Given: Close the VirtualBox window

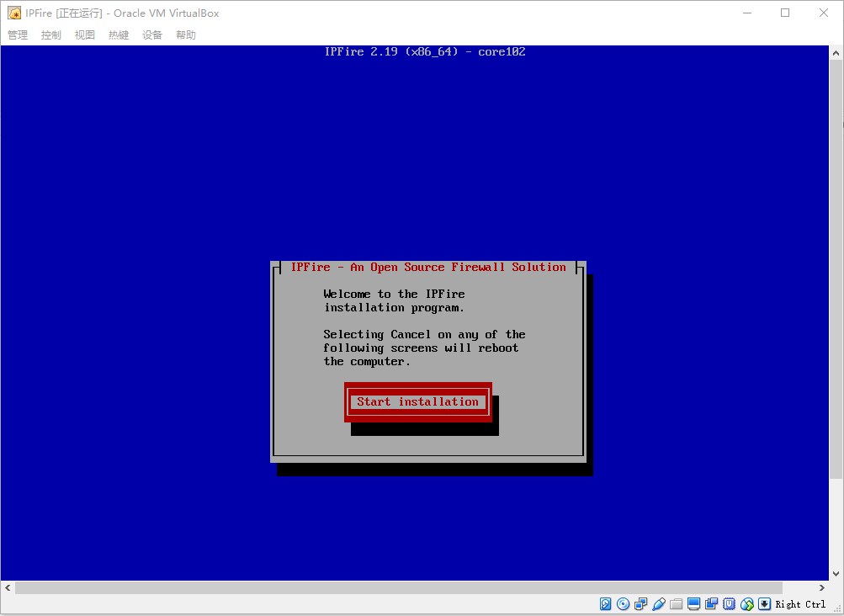Looking at the screenshot, I should click(x=824, y=13).
